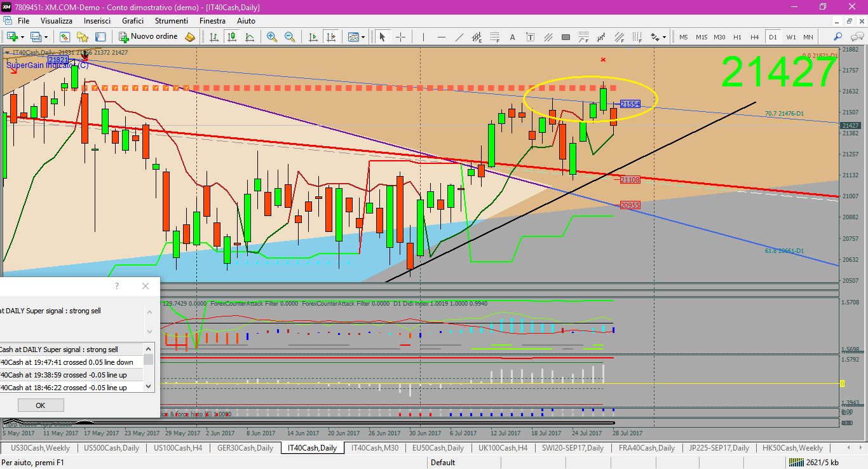Expand the Profiles dropdown arrow
This screenshot has height=469, width=868.
click(46, 37)
